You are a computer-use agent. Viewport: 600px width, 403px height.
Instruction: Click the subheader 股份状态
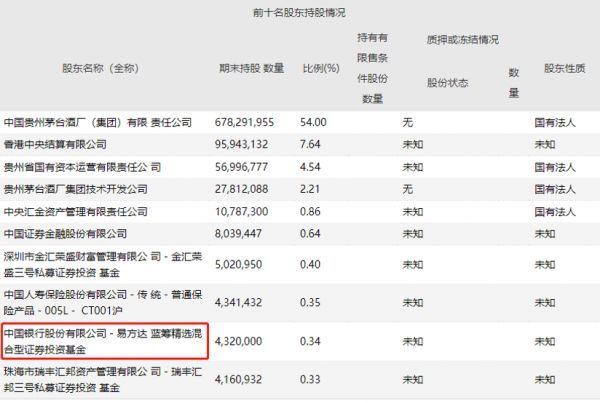tap(448, 83)
